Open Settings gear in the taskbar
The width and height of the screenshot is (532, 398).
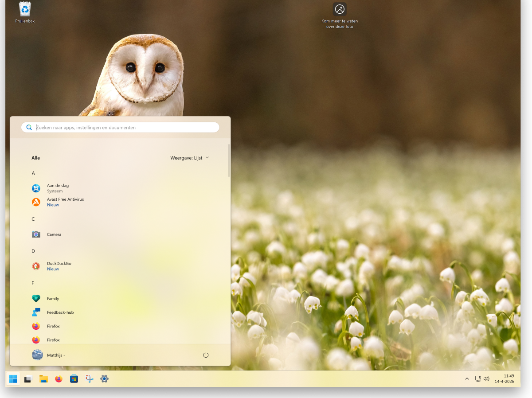[x=104, y=379]
